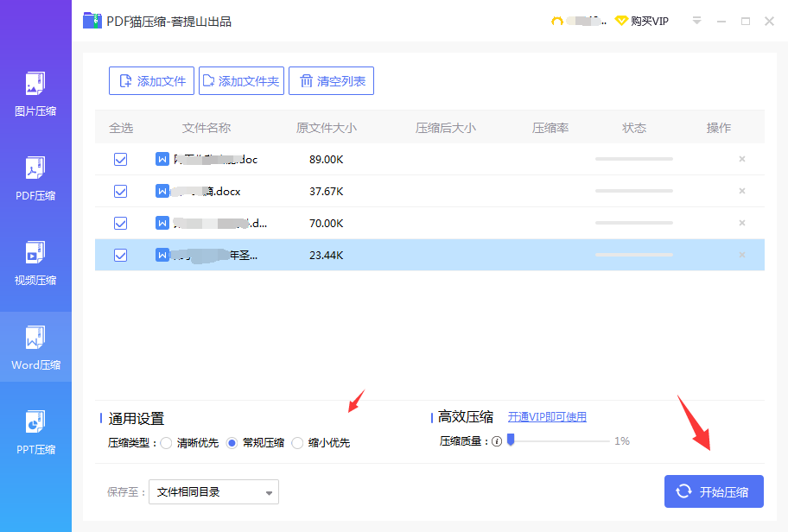Remove the 89.00K file with its X
Viewport: 788px width, 532px height.
coord(741,159)
